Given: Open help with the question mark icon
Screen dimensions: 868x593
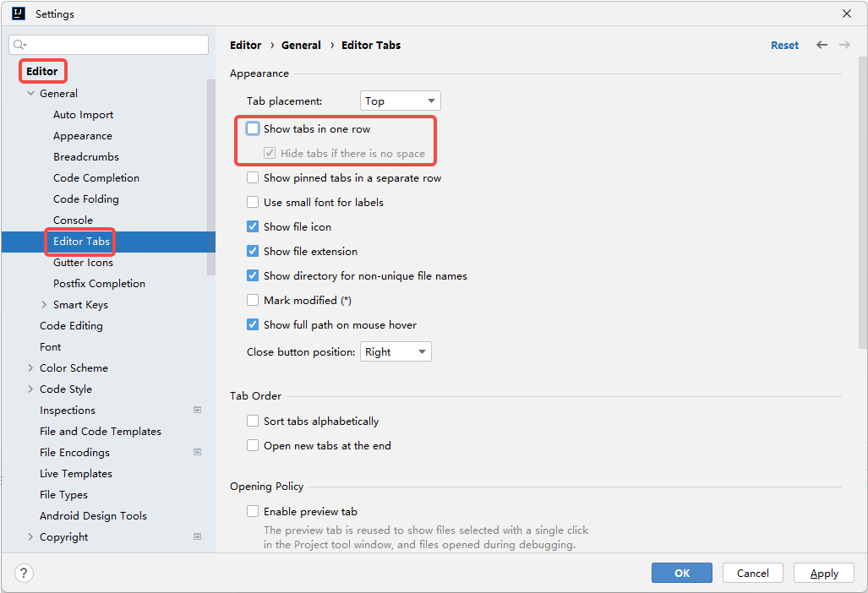Looking at the screenshot, I should [24, 573].
